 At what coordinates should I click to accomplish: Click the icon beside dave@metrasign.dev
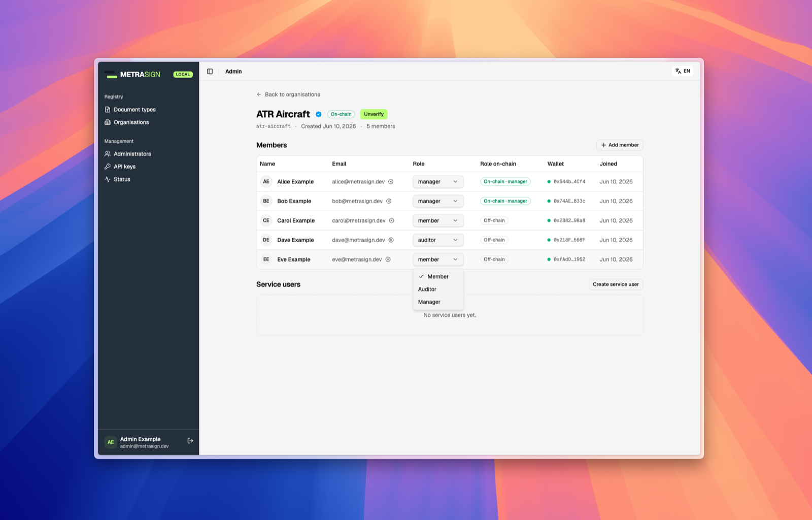point(391,240)
